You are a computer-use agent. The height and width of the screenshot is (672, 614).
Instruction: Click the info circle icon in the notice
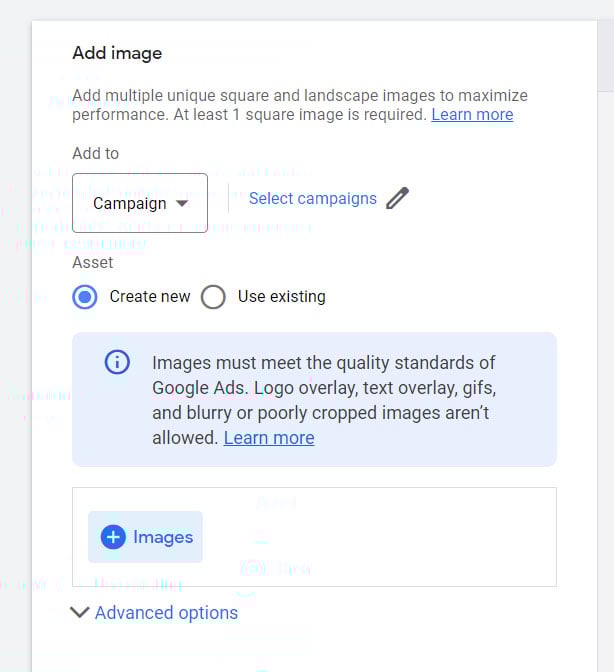[x=117, y=362]
